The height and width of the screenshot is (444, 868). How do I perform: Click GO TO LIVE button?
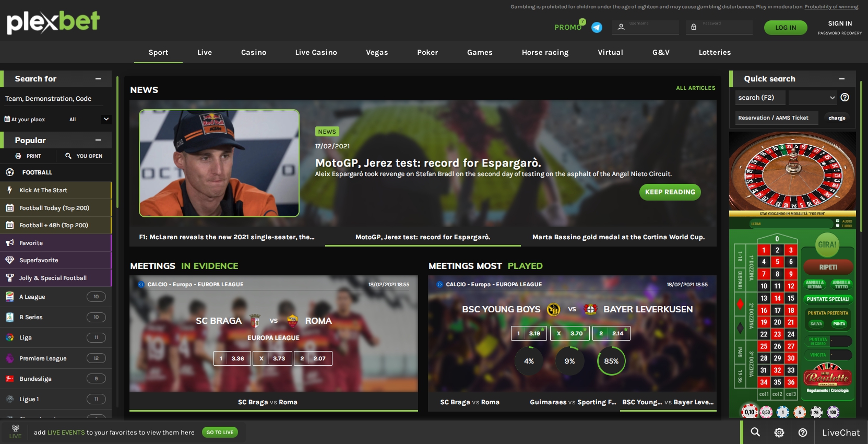coord(220,432)
